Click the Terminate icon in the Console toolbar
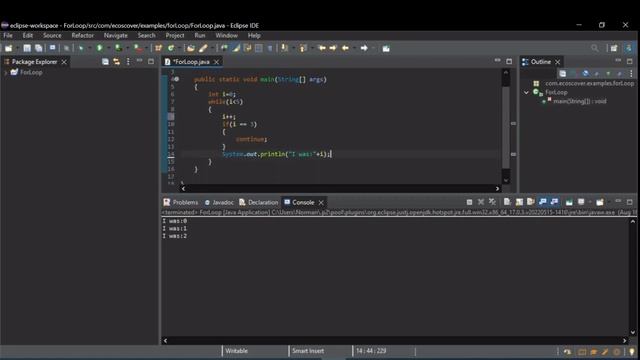Viewport: 640px width, 360px height. [x=469, y=202]
